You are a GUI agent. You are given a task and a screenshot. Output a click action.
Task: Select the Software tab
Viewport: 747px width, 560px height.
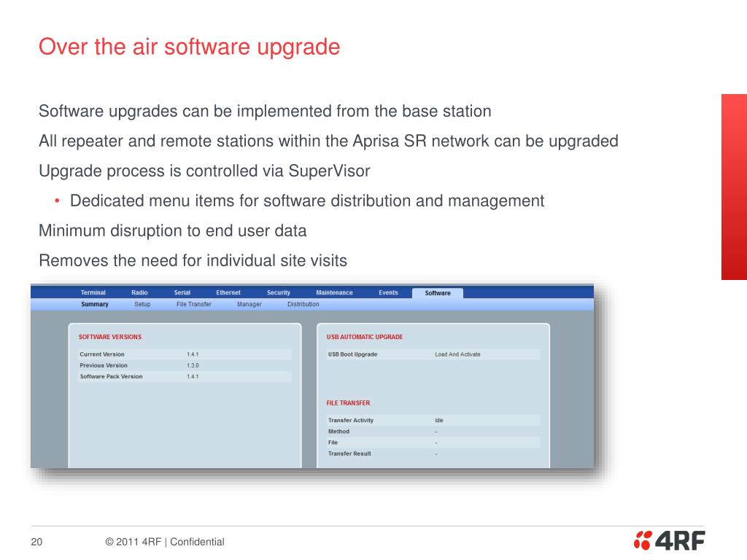[438, 293]
